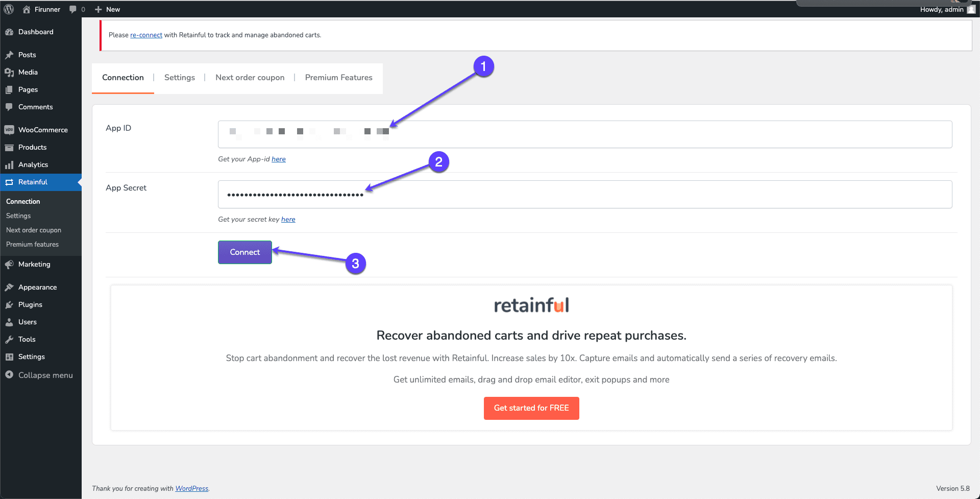Click the Collapse menu label
The height and width of the screenshot is (499, 980).
pos(45,375)
